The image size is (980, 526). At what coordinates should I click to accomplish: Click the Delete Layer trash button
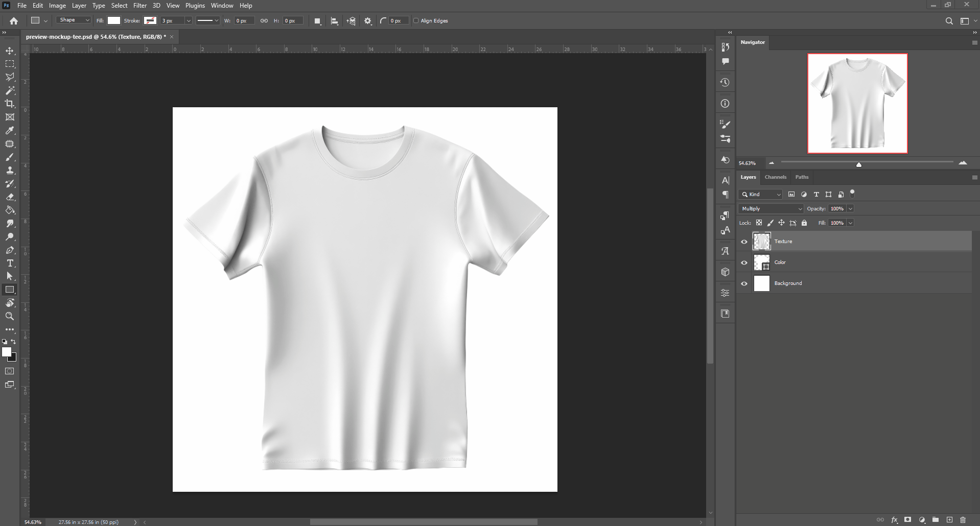coord(963,519)
